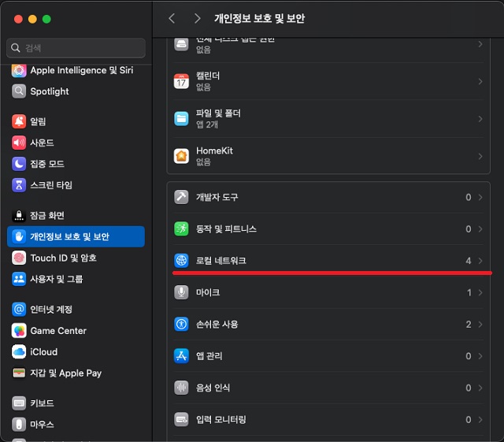
Task: Click the 검색 search field
Action: [x=76, y=48]
